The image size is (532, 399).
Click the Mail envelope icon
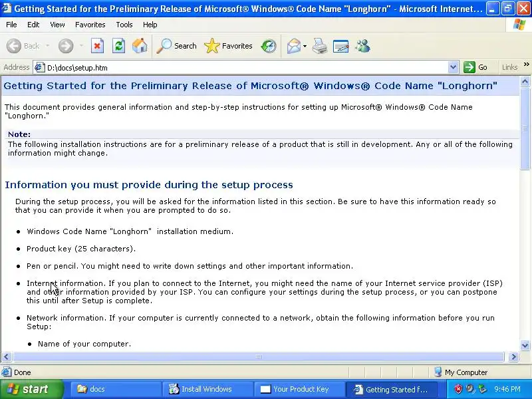[x=293, y=46]
